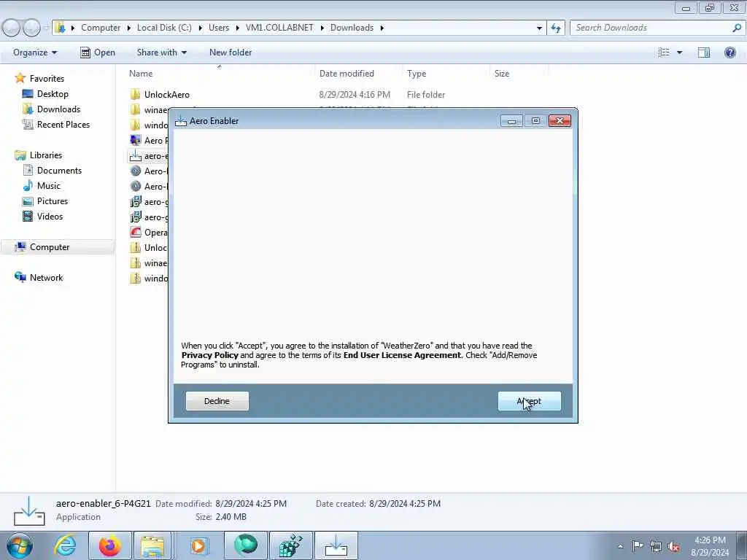747x560 pixels.
Task: Create a New folder
Action: pyautogui.click(x=231, y=52)
